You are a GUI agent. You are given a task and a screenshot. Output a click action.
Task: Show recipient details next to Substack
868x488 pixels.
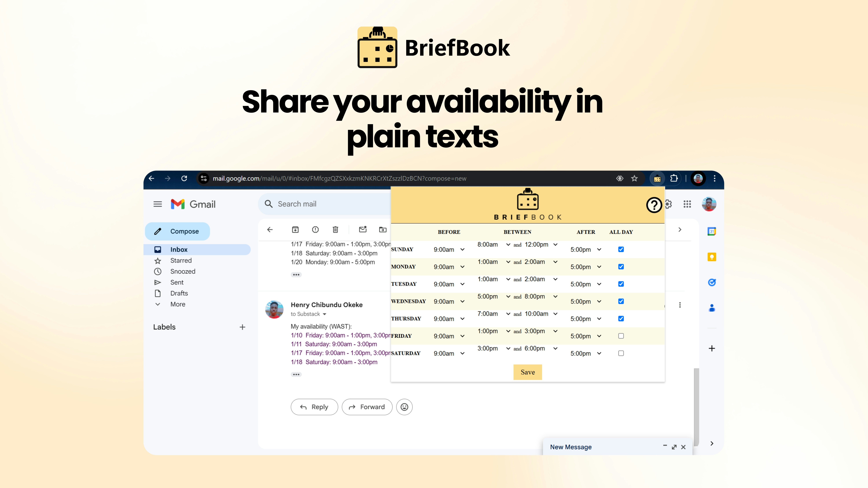click(324, 314)
